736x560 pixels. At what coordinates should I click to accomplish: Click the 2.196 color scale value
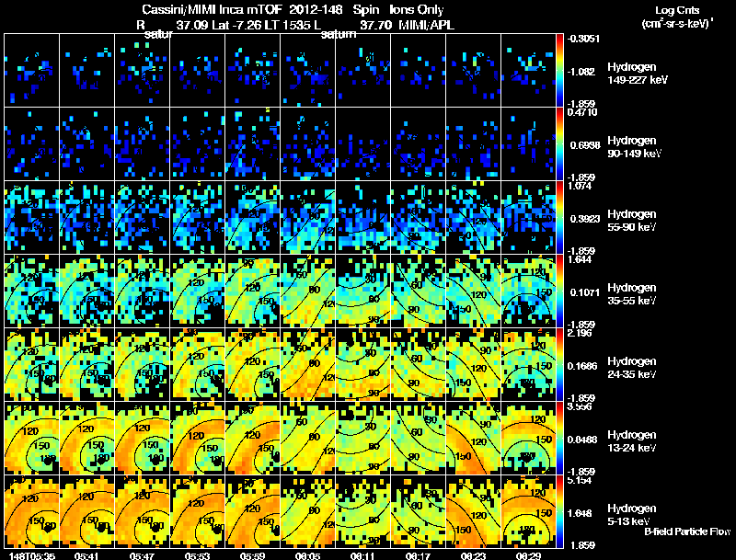[x=580, y=333]
